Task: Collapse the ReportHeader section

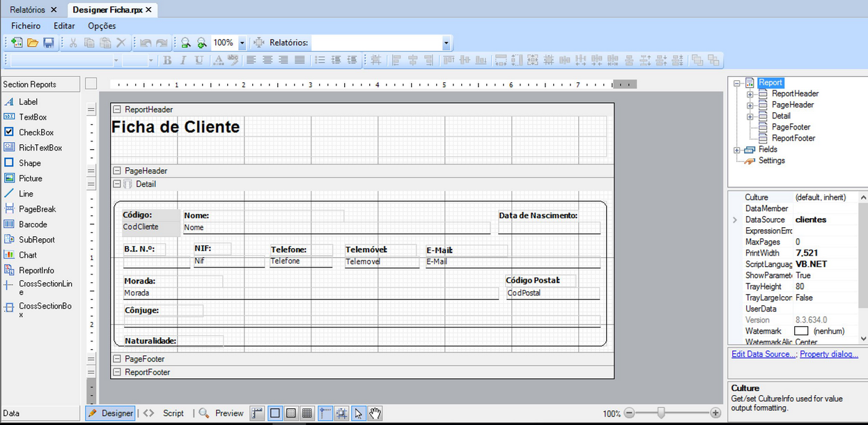Action: tap(117, 109)
